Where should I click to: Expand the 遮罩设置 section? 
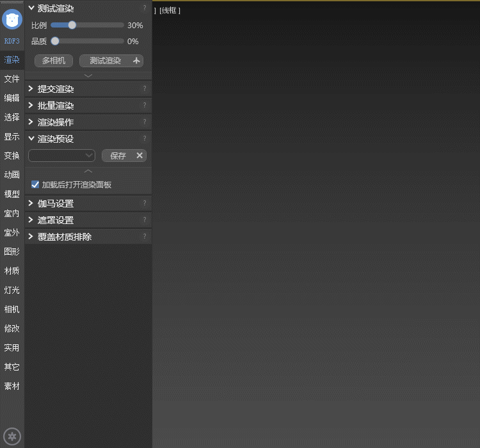tap(31, 220)
